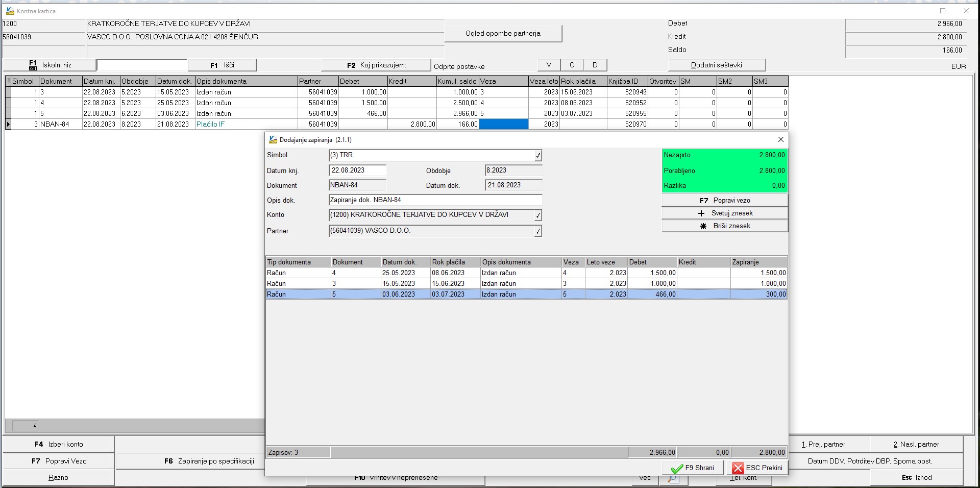980x488 pixels.
Task: Sort by Tip dokumenta column header
Action: (299, 262)
